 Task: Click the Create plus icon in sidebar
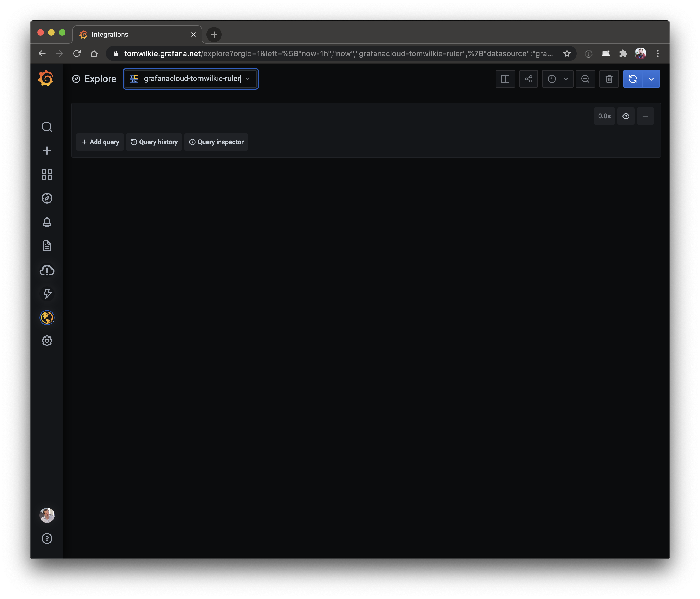(46, 151)
